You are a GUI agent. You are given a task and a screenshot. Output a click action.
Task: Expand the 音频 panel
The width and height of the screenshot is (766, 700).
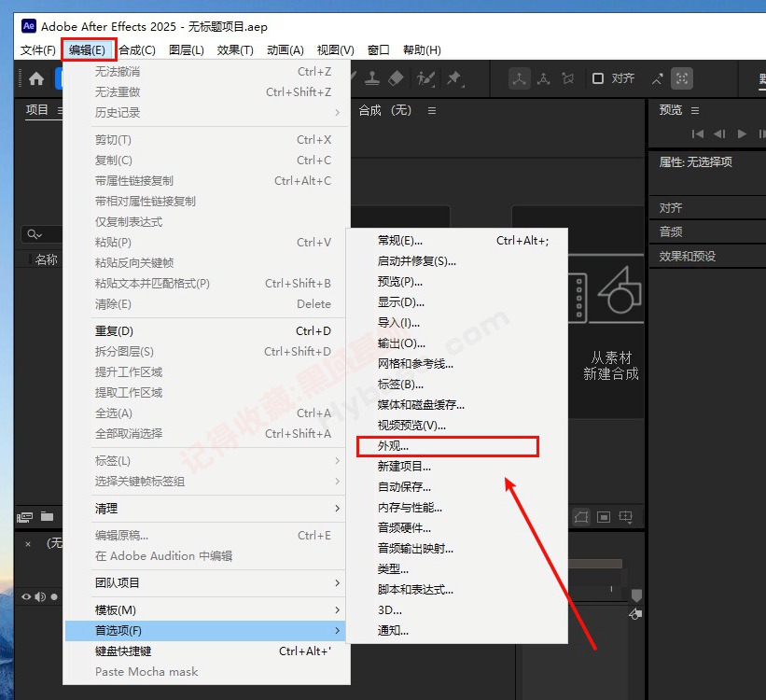coord(670,231)
